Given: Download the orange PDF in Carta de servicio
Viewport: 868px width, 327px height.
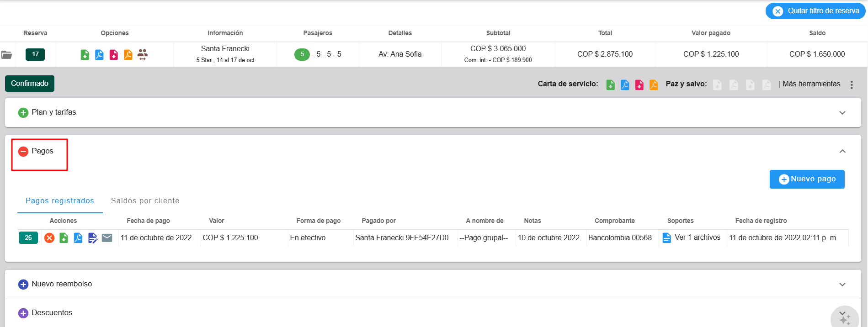Looking at the screenshot, I should click(x=654, y=84).
